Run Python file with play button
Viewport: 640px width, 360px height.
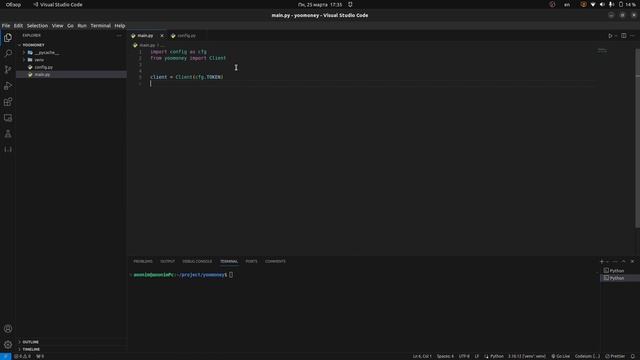[610, 36]
